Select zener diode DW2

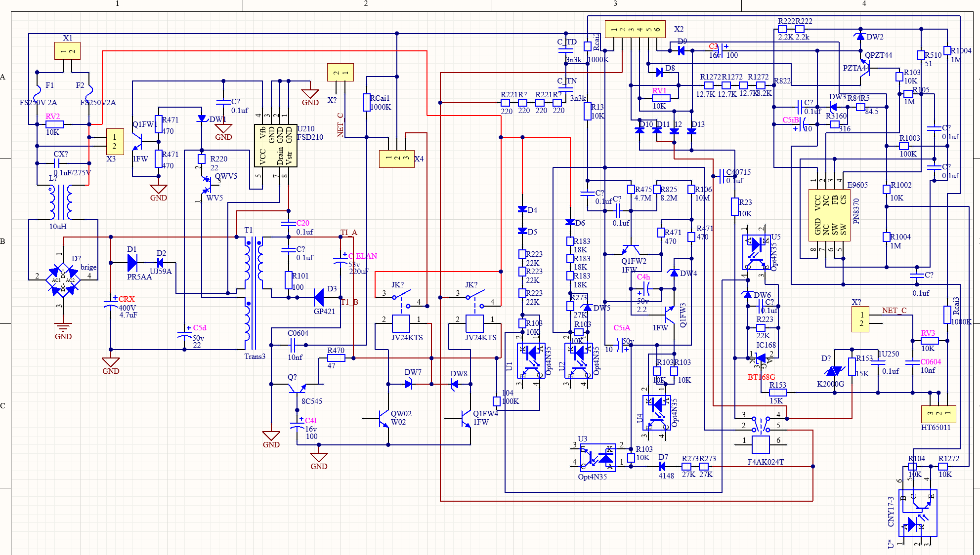(x=860, y=36)
